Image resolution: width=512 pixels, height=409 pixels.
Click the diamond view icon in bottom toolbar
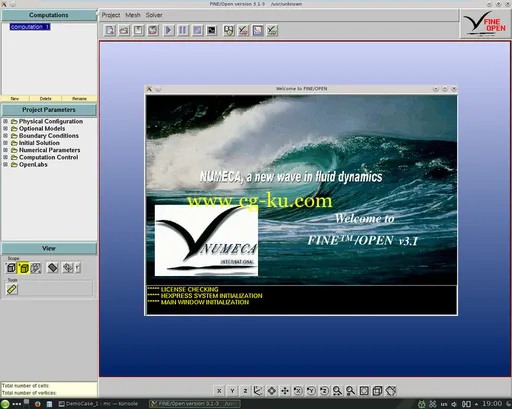tap(272, 391)
